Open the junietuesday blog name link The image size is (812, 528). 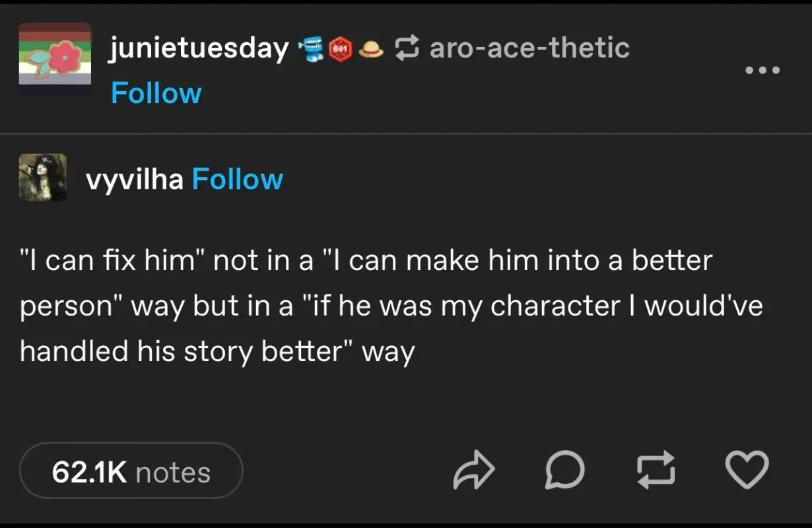199,48
